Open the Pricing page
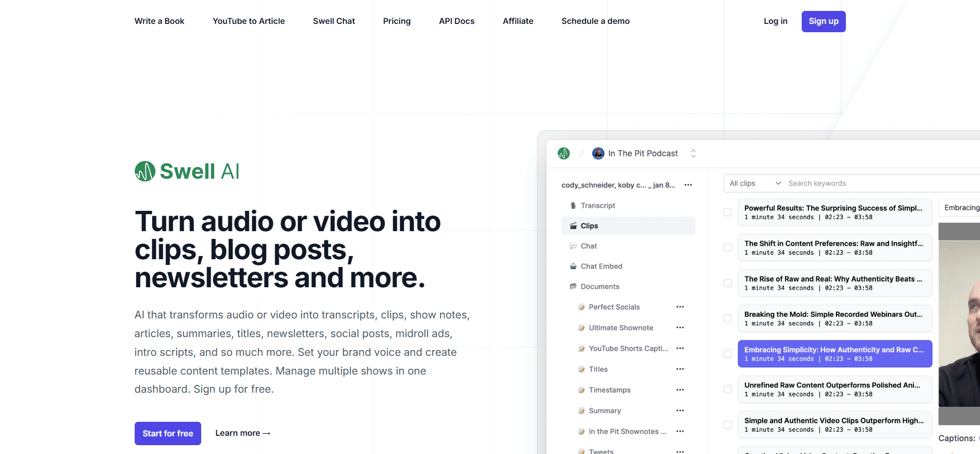 pyautogui.click(x=397, y=21)
